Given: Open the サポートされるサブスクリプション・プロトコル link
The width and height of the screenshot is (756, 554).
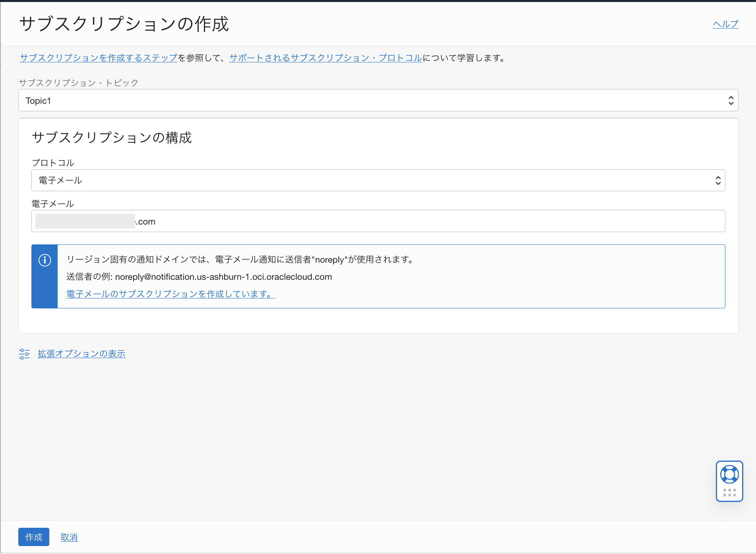Looking at the screenshot, I should [325, 58].
